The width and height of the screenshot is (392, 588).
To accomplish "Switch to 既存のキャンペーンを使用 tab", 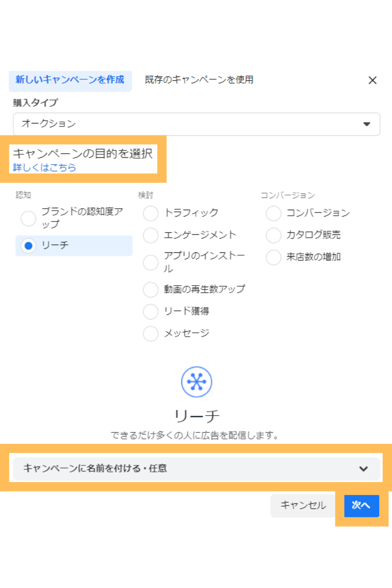I will point(199,80).
